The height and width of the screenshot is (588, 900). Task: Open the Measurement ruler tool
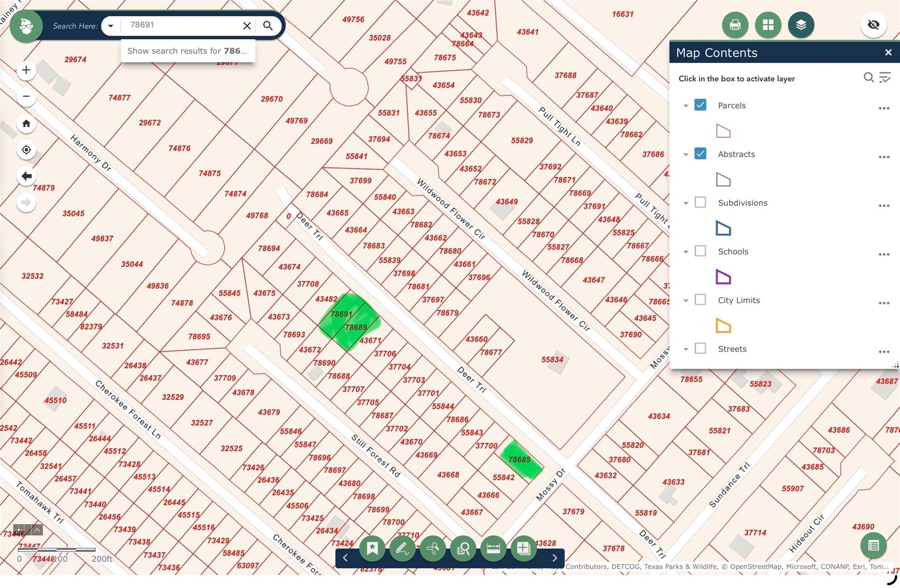pyautogui.click(x=494, y=548)
